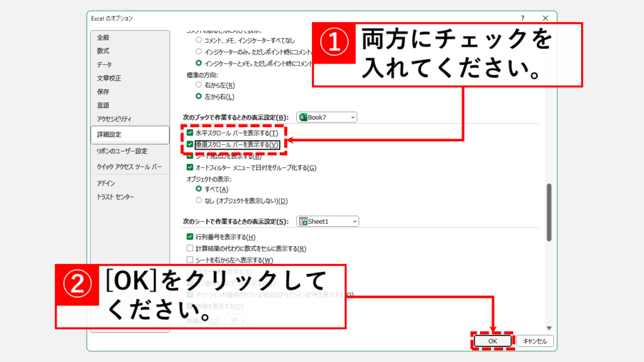Screen dimensions: 644x362
Task: Select the 保存 category
Action: coord(103,92)
